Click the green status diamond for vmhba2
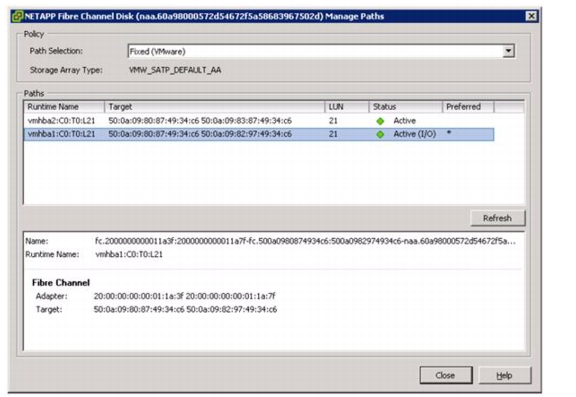Viewport: 576px width, 397px height. click(x=380, y=121)
